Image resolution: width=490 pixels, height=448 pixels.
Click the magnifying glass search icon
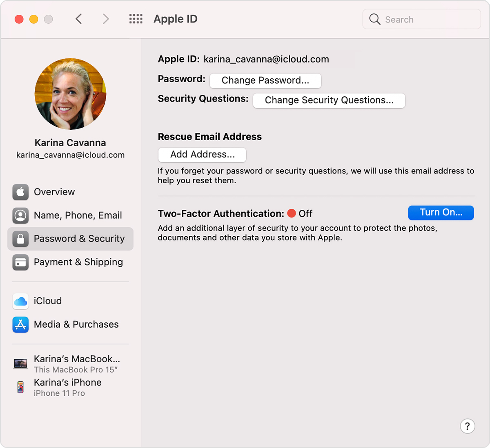pos(374,19)
